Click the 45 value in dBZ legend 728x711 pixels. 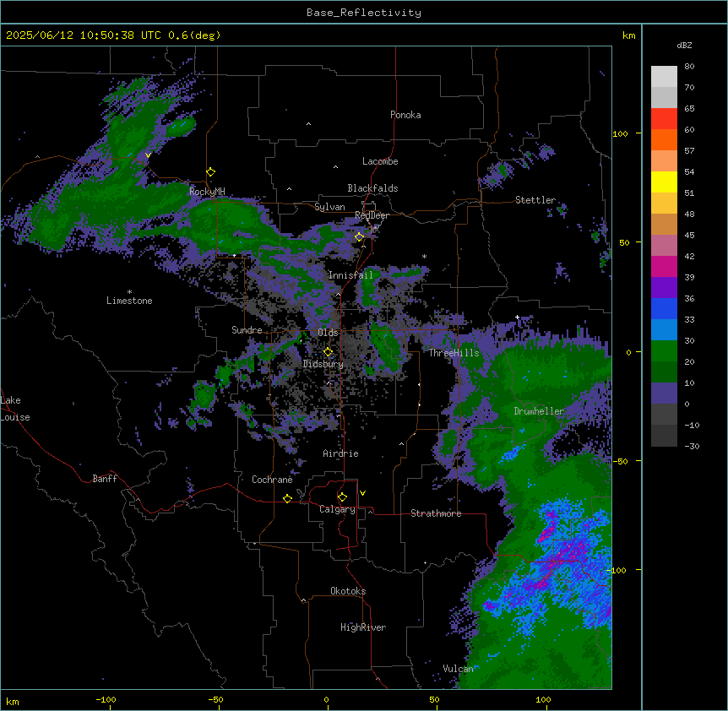coord(689,236)
